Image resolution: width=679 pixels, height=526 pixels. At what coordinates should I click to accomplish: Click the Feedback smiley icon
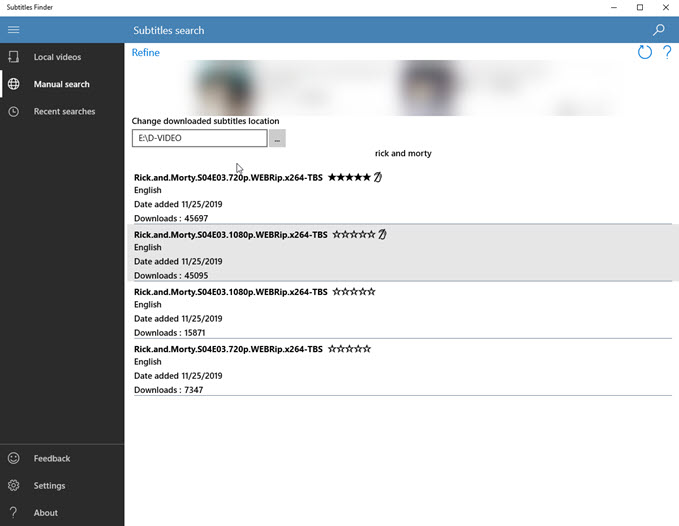click(x=13, y=458)
